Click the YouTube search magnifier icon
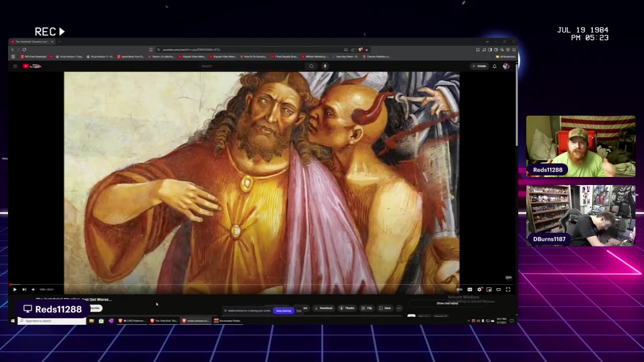 (311, 66)
